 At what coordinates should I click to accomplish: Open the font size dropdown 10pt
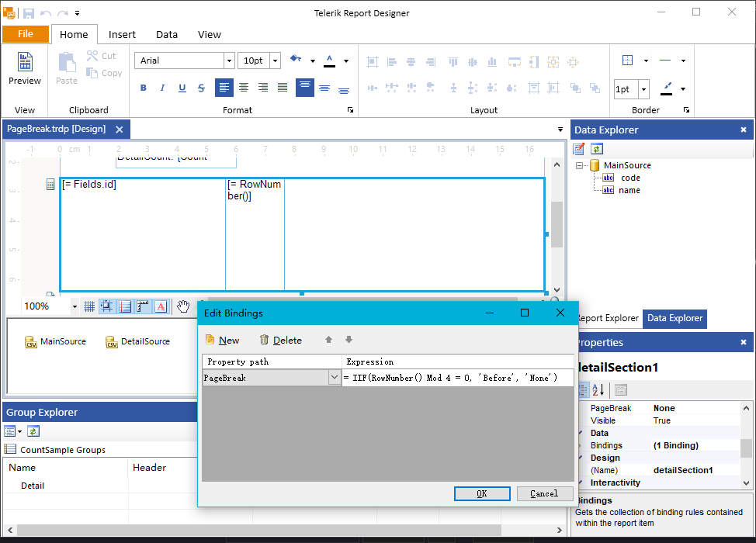[x=276, y=61]
